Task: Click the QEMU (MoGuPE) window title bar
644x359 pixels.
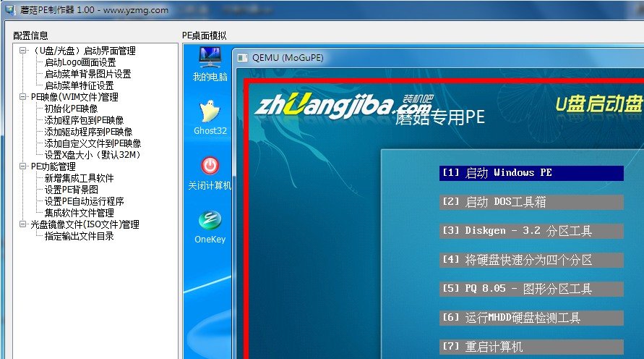Action: pyautogui.click(x=438, y=58)
